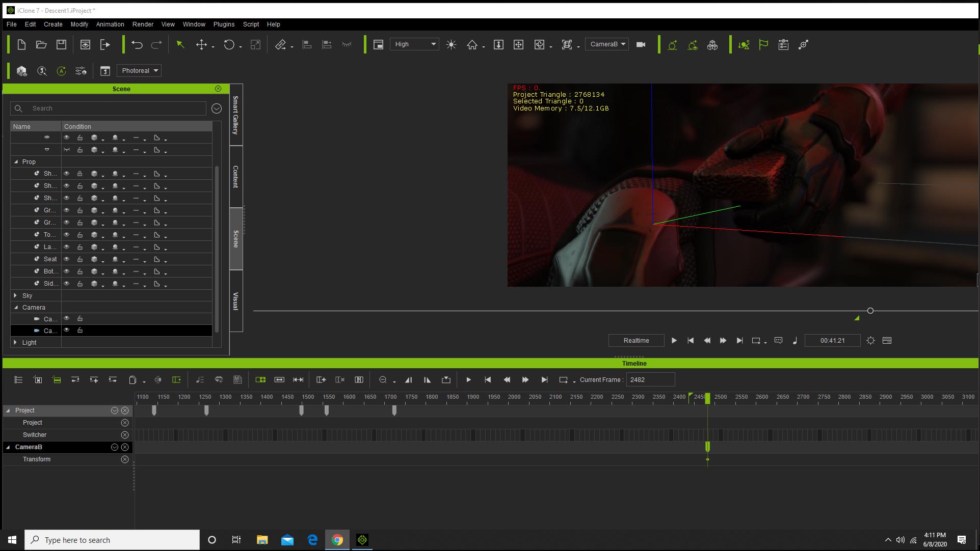Step to previous frame in timeline toolbar
Image resolution: width=980 pixels, height=551 pixels.
click(507, 380)
